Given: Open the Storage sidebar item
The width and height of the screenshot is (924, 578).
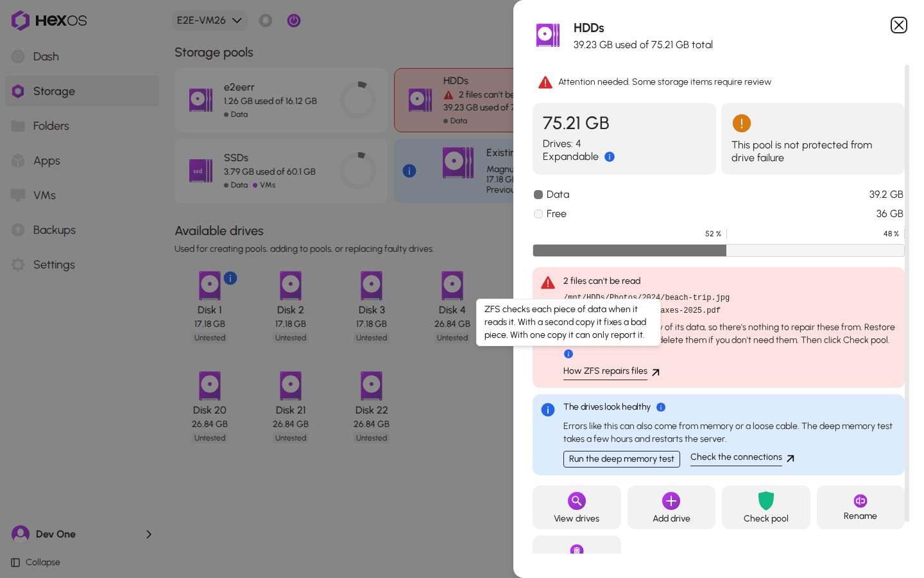Looking at the screenshot, I should click(82, 91).
